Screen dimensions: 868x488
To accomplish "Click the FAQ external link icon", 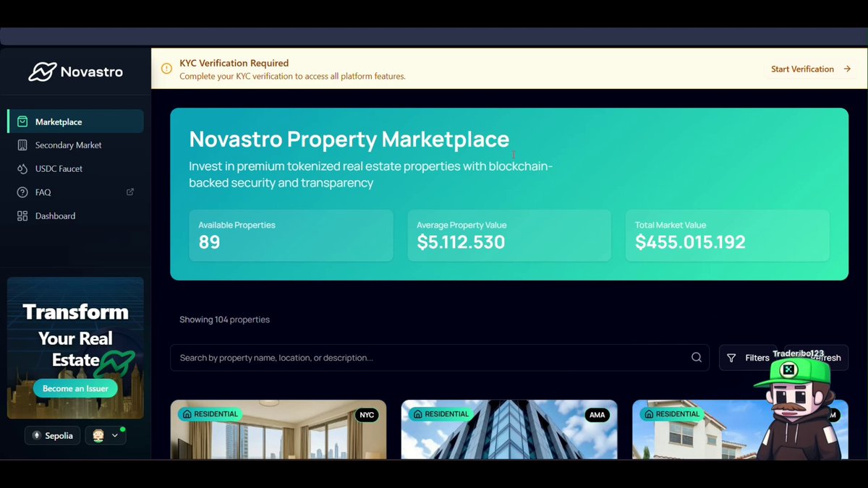I will coord(130,192).
